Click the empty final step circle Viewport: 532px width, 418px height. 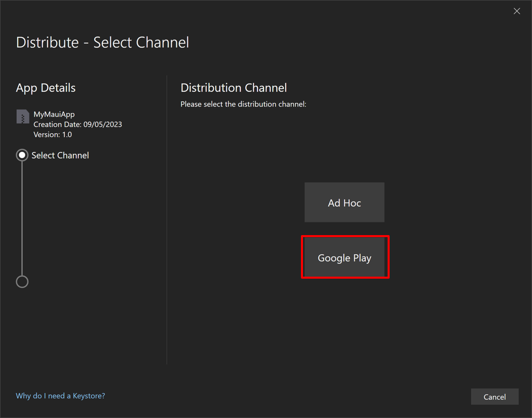[x=22, y=282]
